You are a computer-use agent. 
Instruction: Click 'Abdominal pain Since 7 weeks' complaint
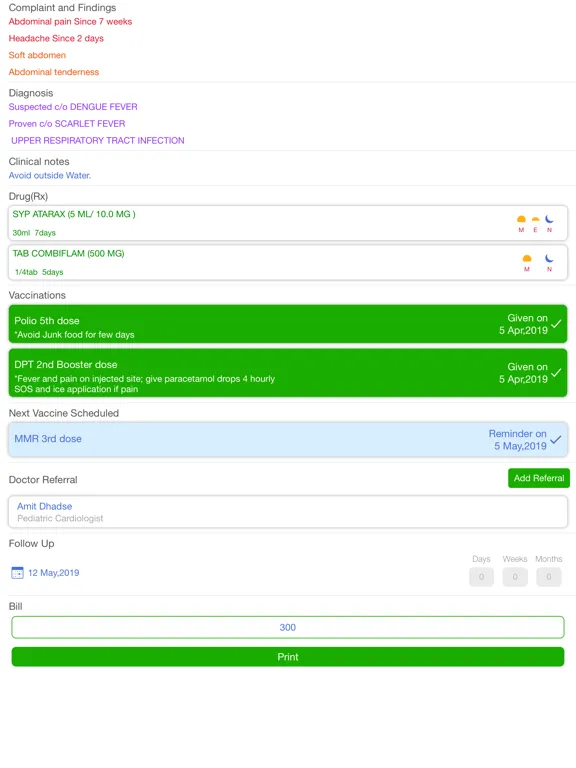tap(70, 22)
